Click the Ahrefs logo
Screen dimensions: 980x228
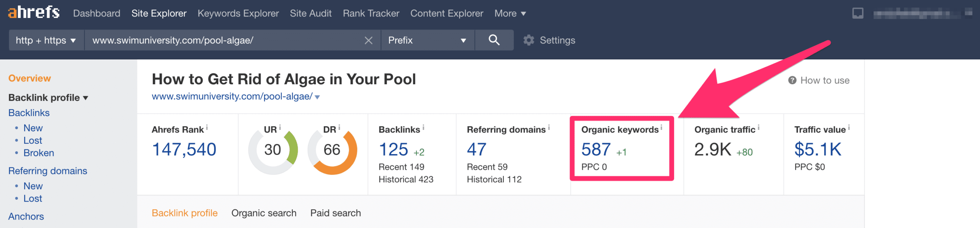coord(34,13)
